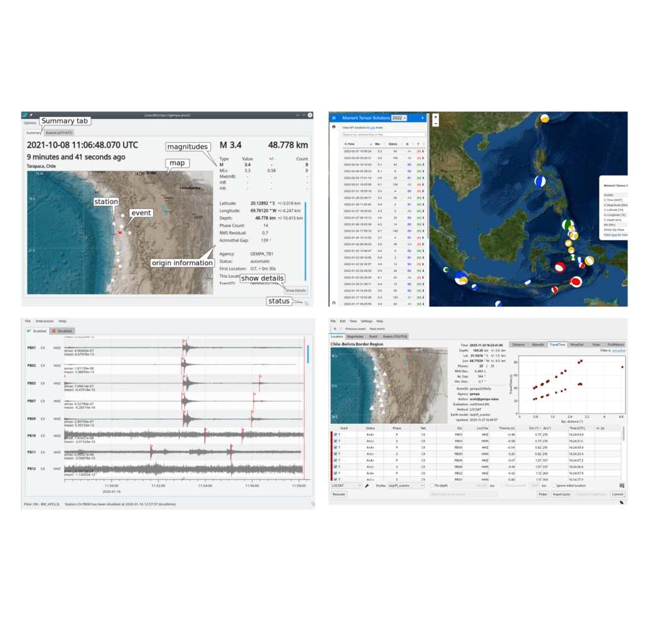
Task: Open the 2022 year dropdown
Action: coord(399,118)
